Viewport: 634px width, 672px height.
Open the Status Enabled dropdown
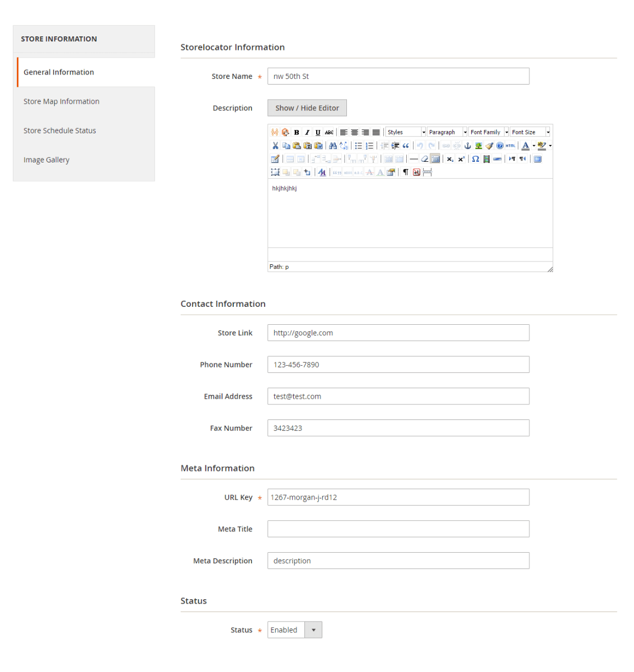(294, 630)
